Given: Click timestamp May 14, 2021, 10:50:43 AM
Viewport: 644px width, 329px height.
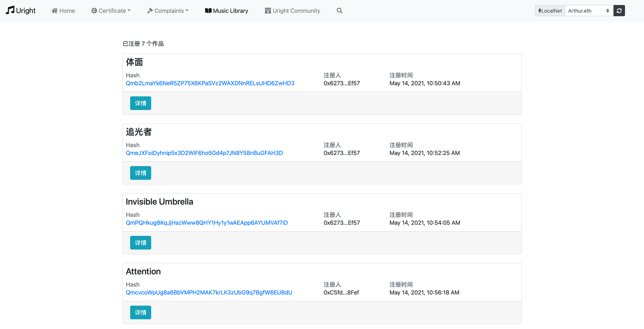Looking at the screenshot, I should click(425, 83).
